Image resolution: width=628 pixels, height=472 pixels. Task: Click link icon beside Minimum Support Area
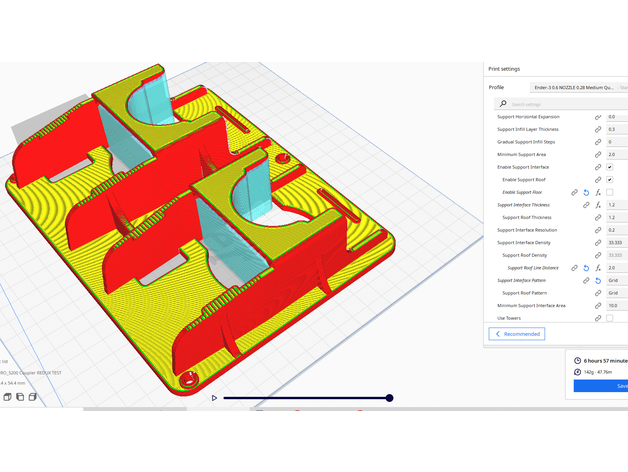coord(598,155)
